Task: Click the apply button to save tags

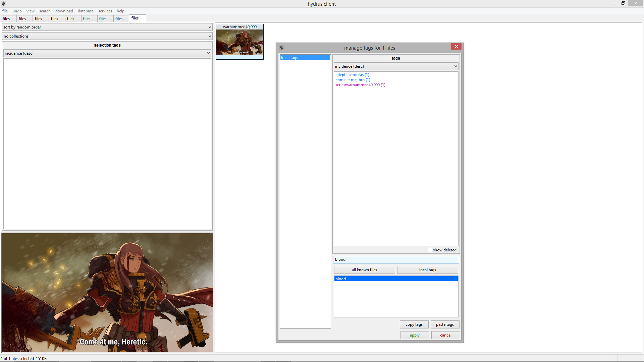Action: [414, 335]
